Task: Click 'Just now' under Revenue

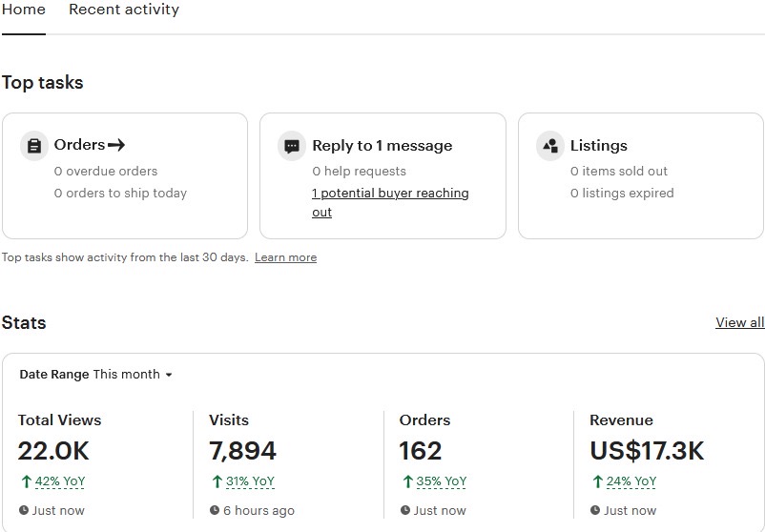Action: pos(631,510)
